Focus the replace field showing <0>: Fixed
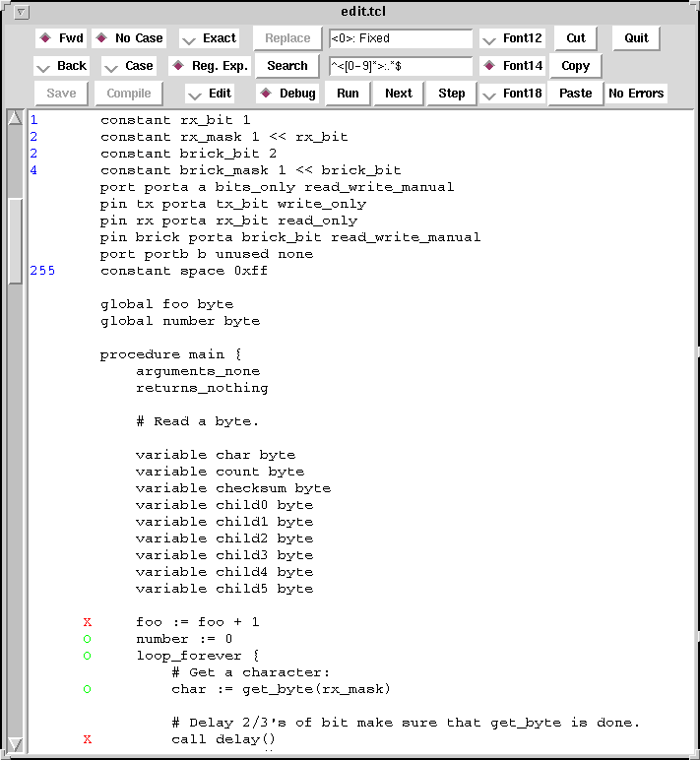The width and height of the screenshot is (700, 760). [x=401, y=38]
